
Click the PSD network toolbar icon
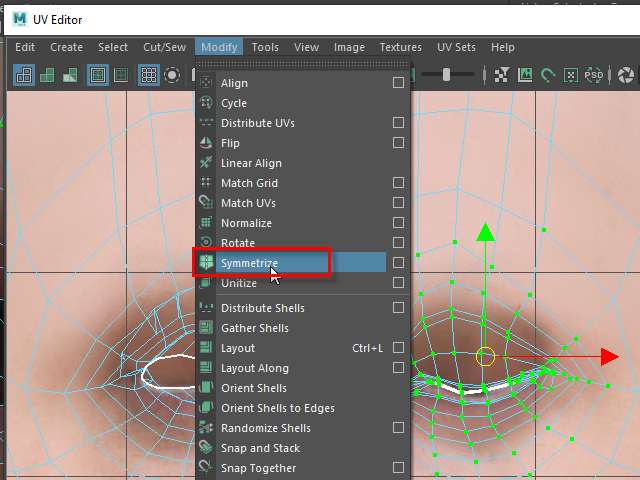click(594, 75)
